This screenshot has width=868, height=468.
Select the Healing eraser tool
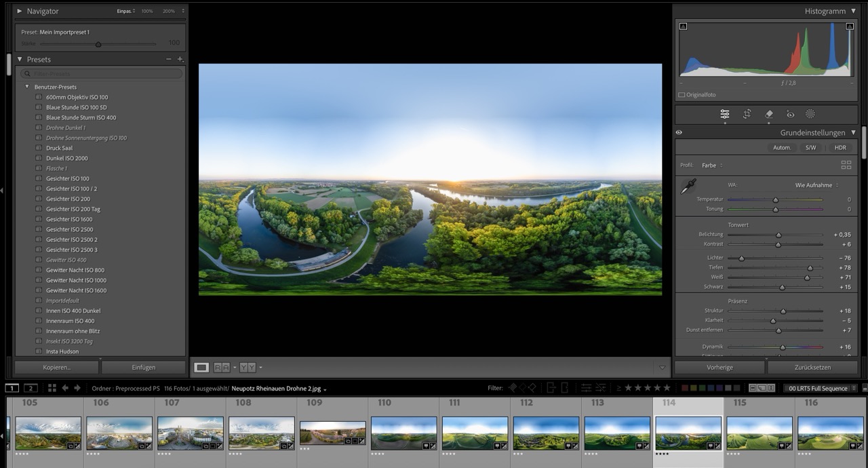[768, 114]
